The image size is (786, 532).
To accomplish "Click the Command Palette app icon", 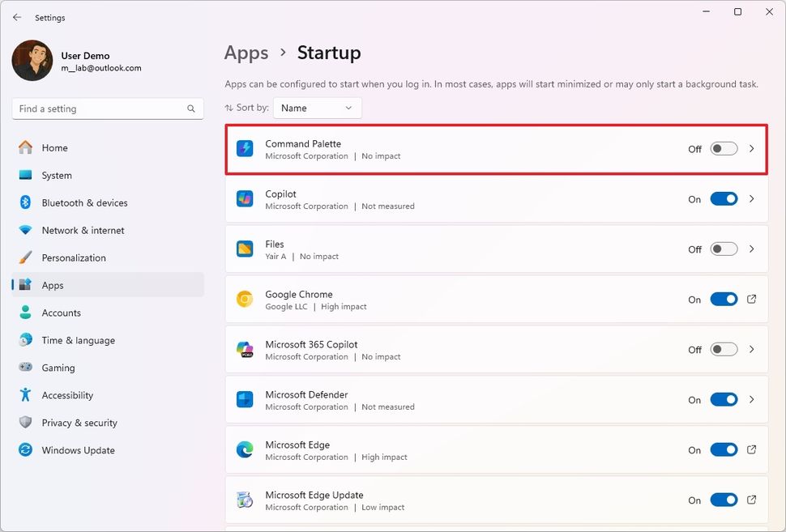I will click(245, 149).
